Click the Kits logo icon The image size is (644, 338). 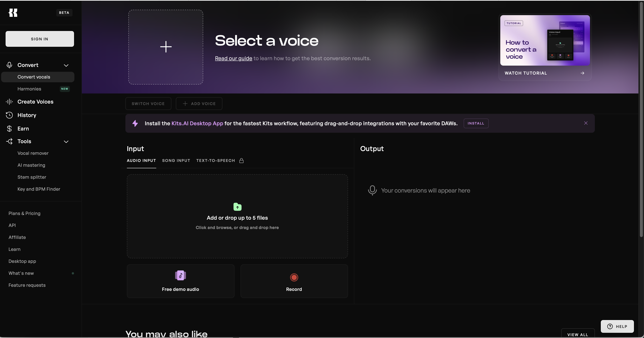pyautogui.click(x=13, y=13)
